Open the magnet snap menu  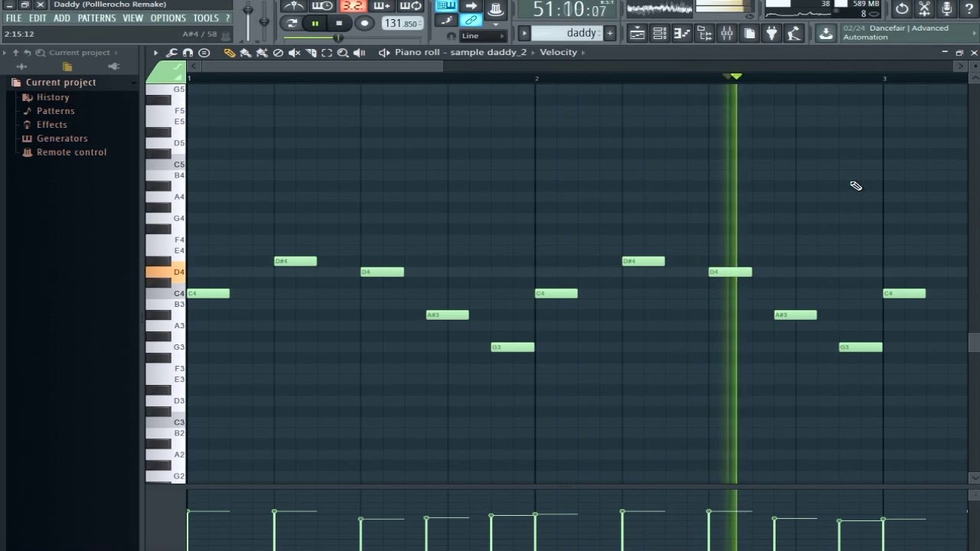[x=188, y=53]
